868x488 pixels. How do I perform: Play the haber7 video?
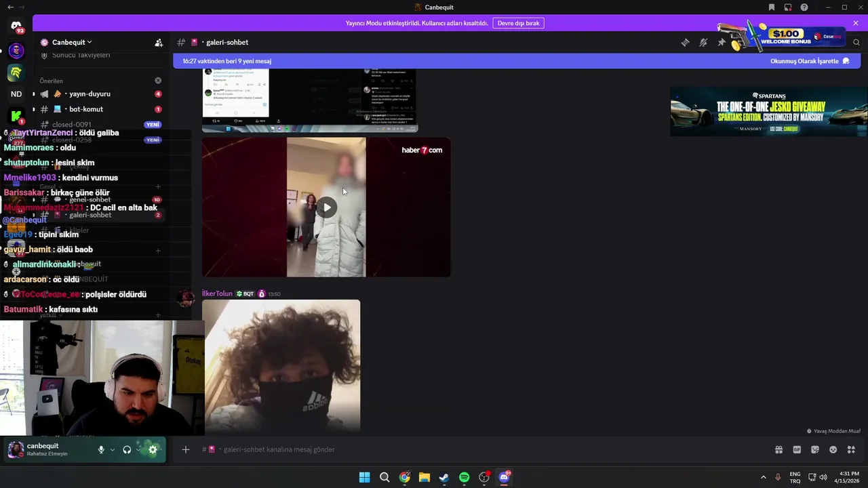point(326,207)
